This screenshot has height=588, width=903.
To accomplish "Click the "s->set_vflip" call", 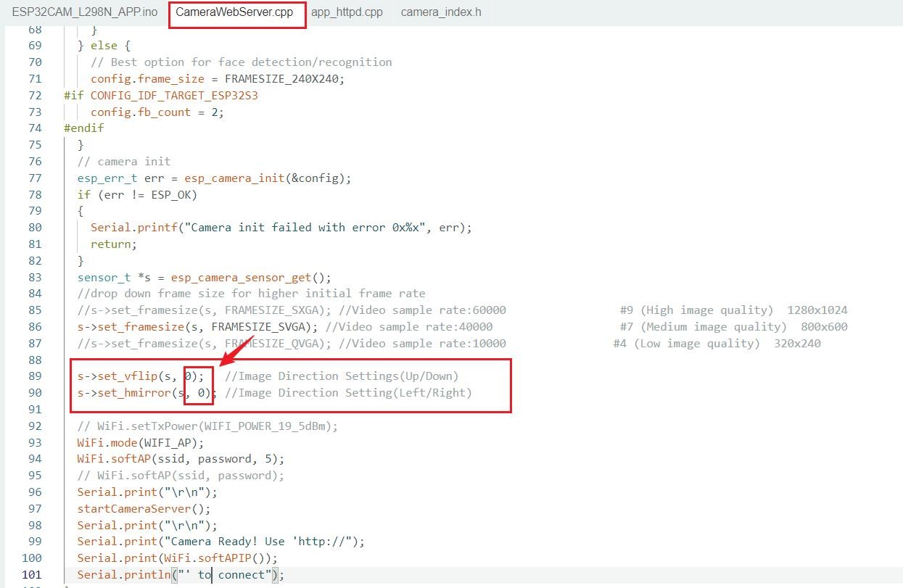I will point(141,376).
